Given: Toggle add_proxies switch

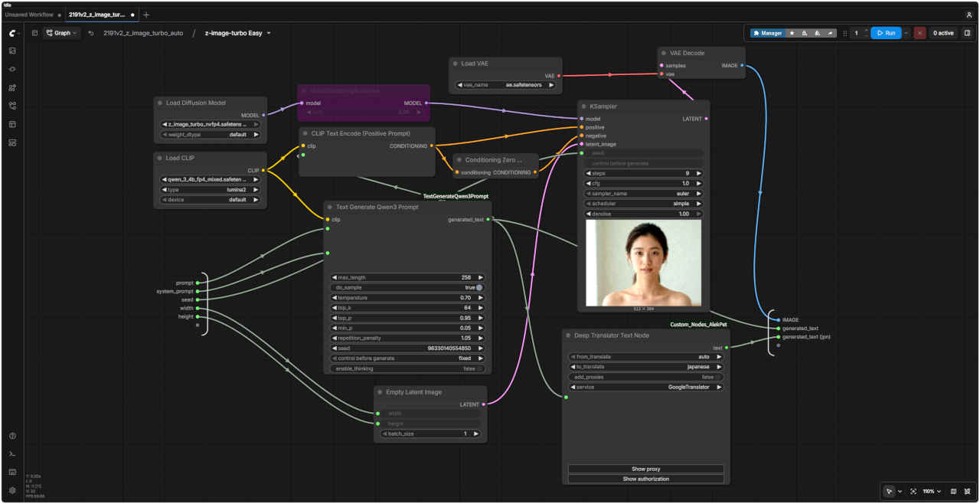Looking at the screenshot, I should 718,377.
